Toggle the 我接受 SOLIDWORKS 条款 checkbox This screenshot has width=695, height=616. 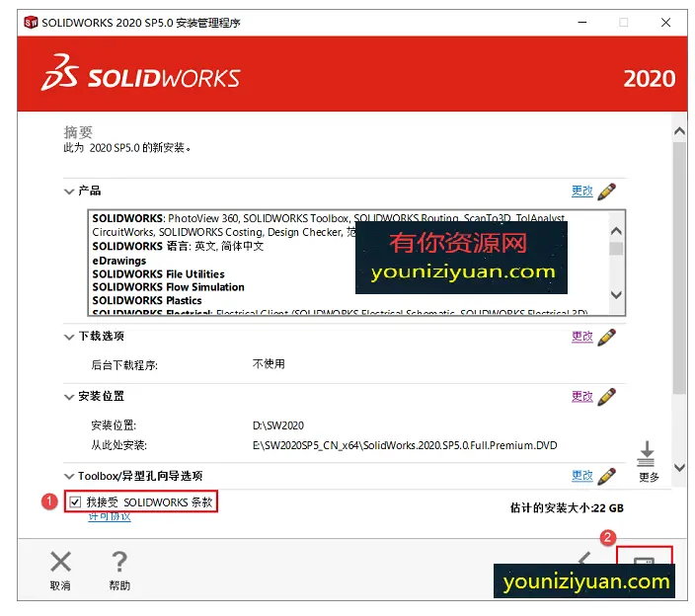coord(75,502)
